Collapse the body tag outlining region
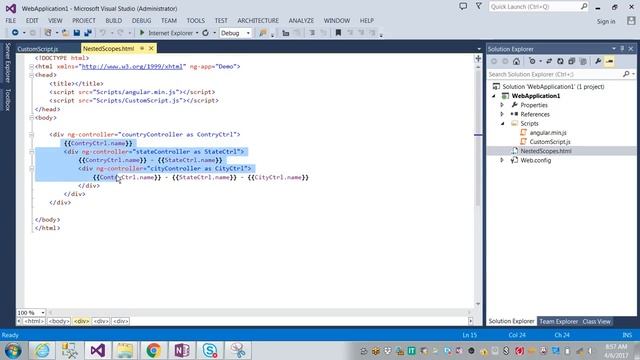The image size is (640, 360). point(31,118)
